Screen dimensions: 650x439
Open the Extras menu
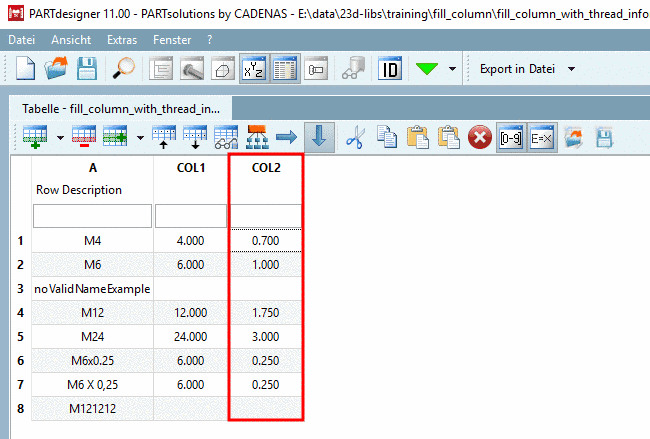click(122, 40)
